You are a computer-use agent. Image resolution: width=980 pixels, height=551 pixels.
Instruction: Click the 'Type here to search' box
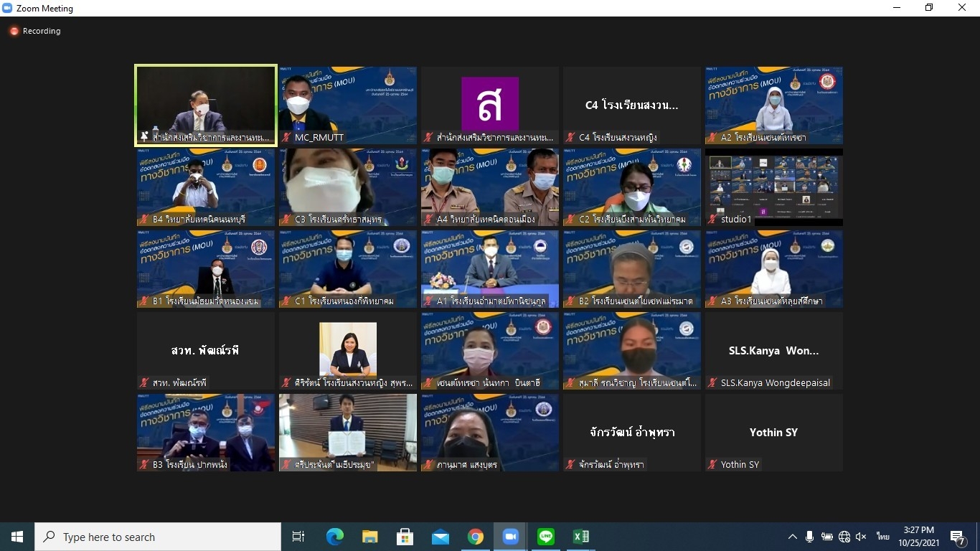pyautogui.click(x=158, y=537)
